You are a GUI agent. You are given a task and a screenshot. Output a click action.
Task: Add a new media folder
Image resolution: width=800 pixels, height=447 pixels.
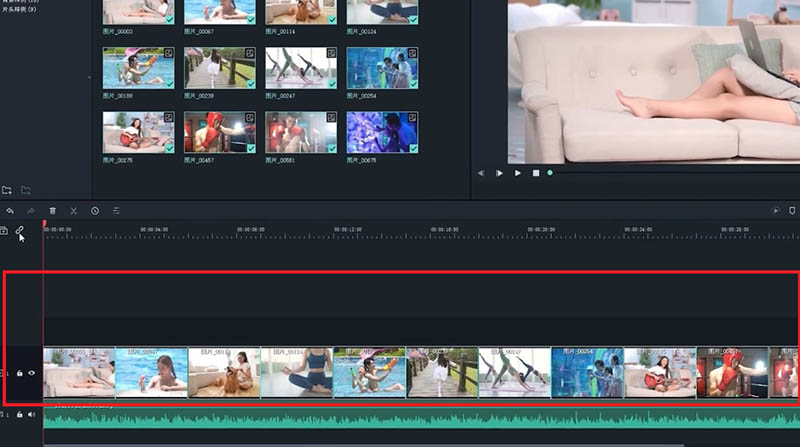[7, 190]
